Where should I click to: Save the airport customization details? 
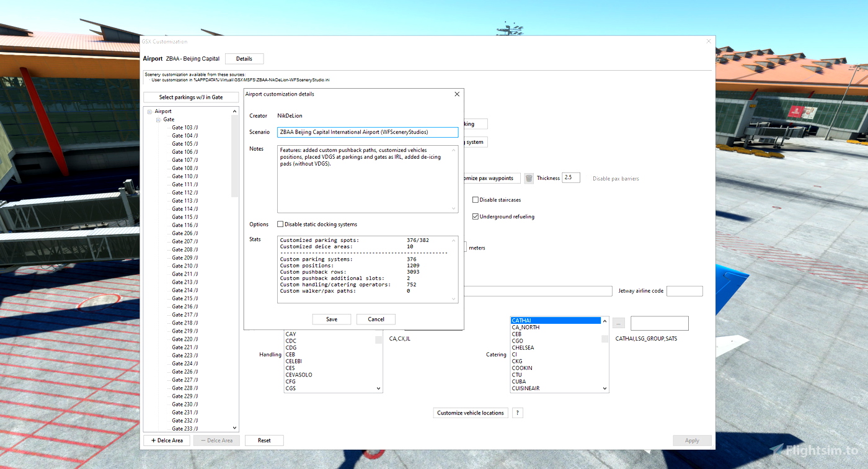point(331,319)
